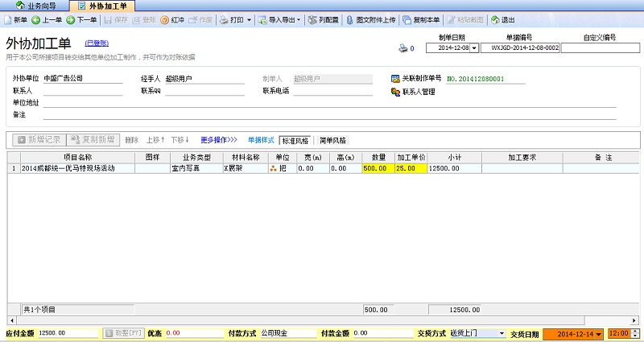Switch to 简单风格 simple style
The image size is (644, 342).
click(332, 140)
